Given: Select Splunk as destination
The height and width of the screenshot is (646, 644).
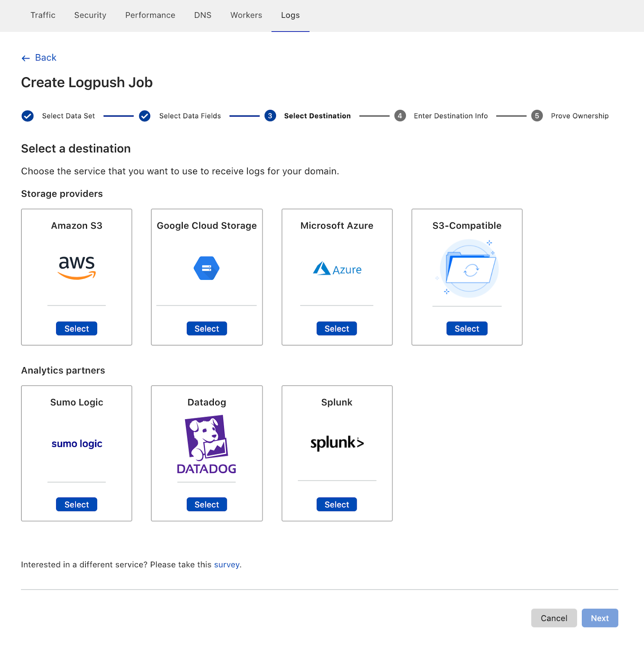Looking at the screenshot, I should 337,505.
